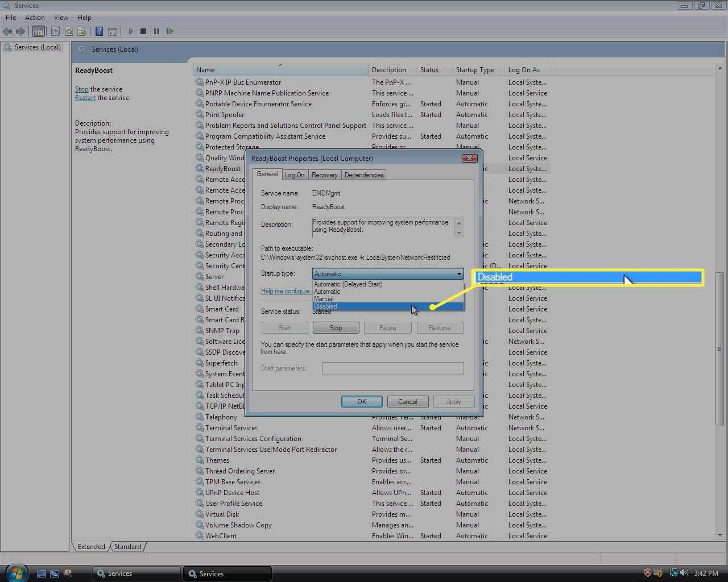
Task: Click the green Refresh toolbar icon
Action: 69,31
